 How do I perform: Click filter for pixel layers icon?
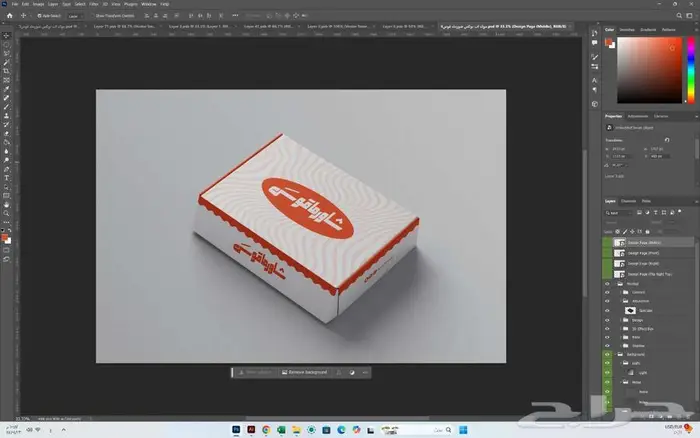click(639, 213)
